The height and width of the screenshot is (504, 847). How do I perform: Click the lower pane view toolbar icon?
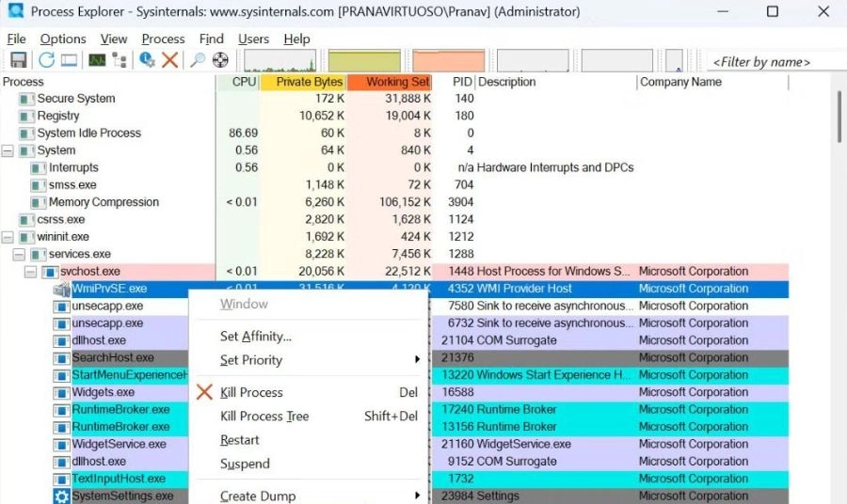point(69,60)
